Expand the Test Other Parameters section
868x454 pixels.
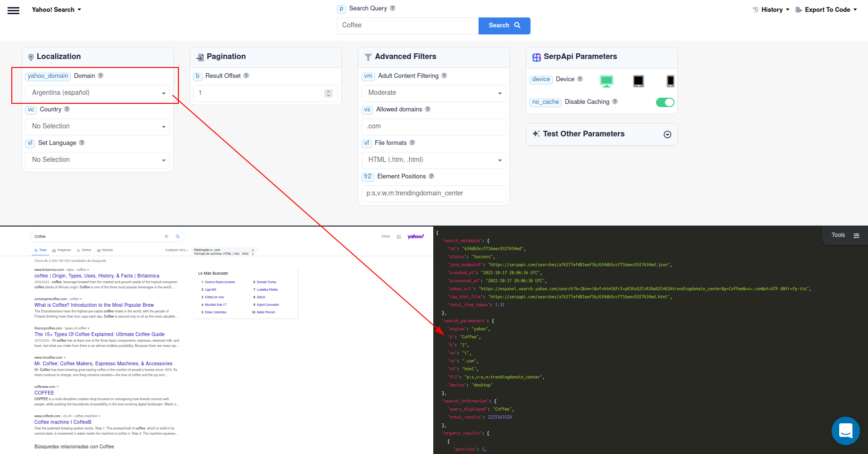click(x=667, y=135)
